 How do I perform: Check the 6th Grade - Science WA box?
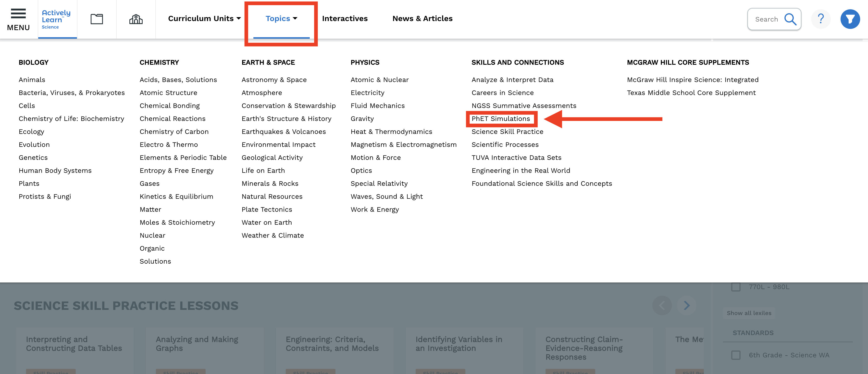pos(736,355)
